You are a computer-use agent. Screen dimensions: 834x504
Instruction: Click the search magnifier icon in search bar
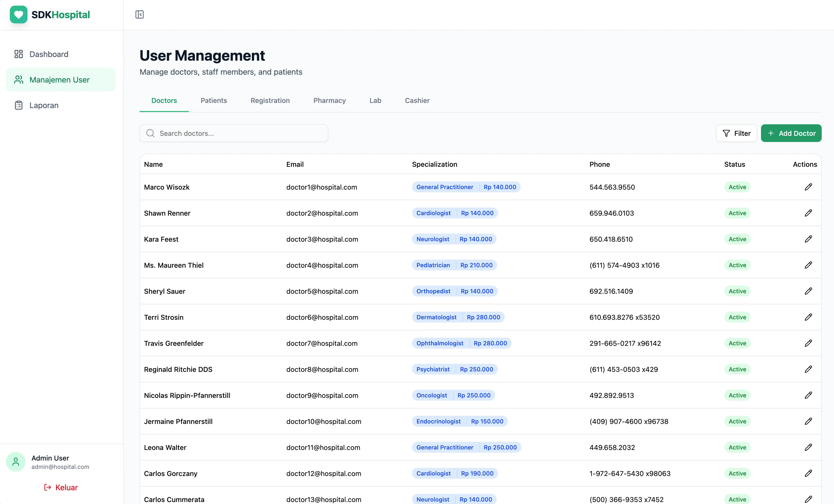[150, 133]
